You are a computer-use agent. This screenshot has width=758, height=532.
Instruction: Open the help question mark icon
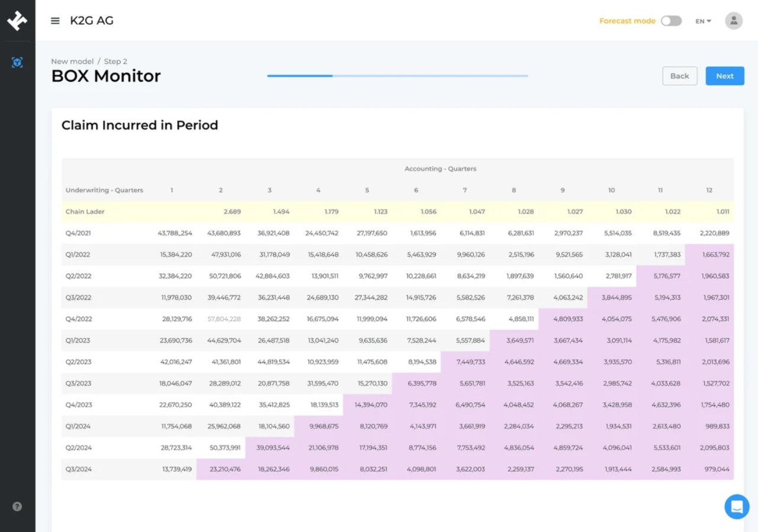tap(17, 507)
